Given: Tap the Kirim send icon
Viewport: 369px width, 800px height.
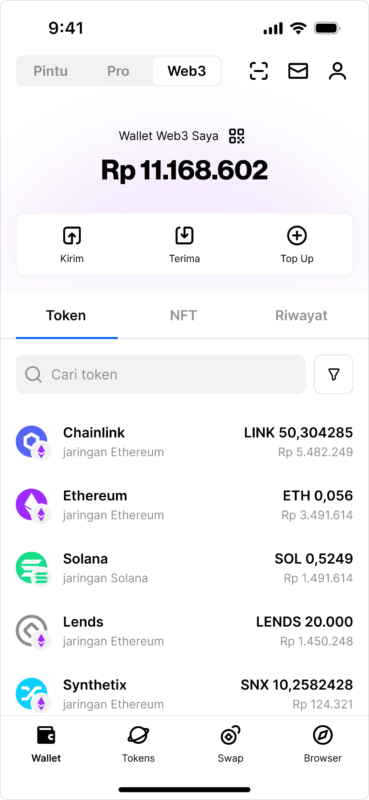Looking at the screenshot, I should tap(72, 236).
